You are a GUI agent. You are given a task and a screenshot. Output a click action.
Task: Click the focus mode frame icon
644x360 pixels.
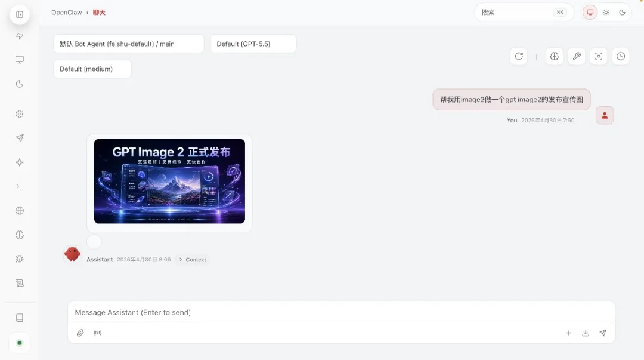[599, 56]
